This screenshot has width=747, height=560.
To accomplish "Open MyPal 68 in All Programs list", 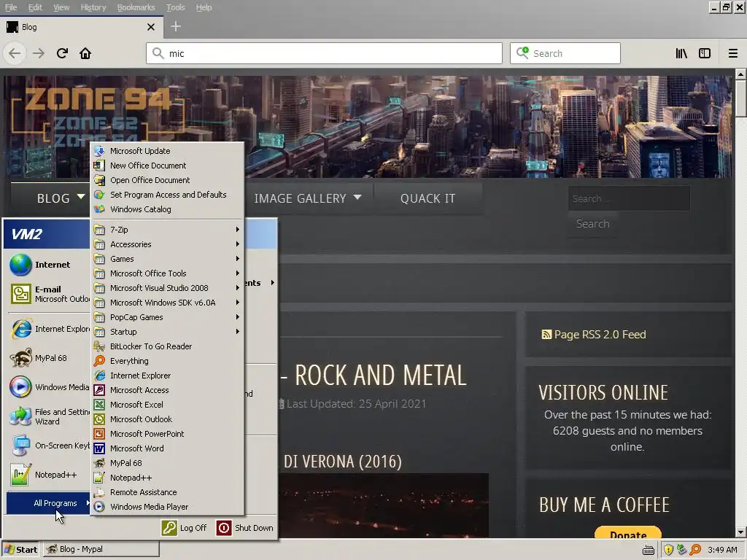I will pyautogui.click(x=168, y=463).
